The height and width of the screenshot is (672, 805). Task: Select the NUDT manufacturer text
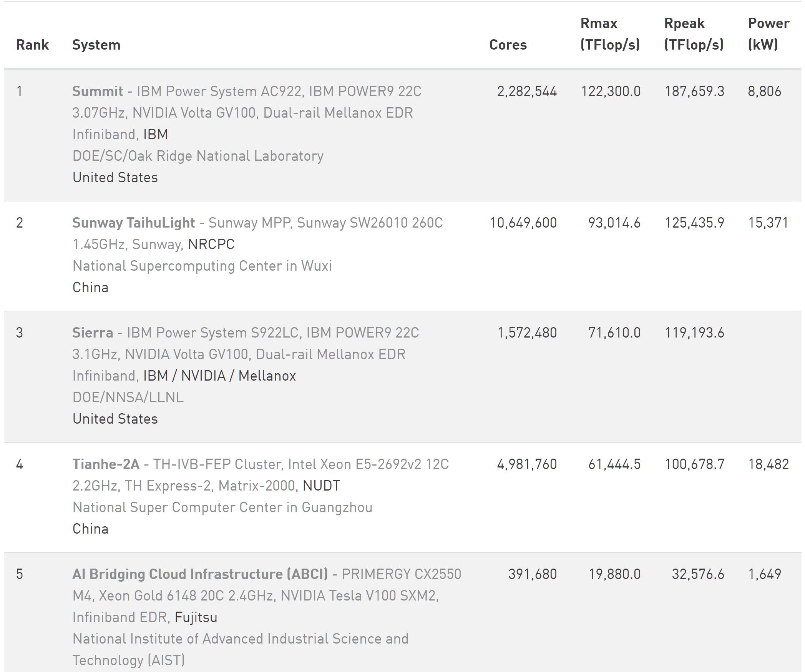click(x=321, y=486)
